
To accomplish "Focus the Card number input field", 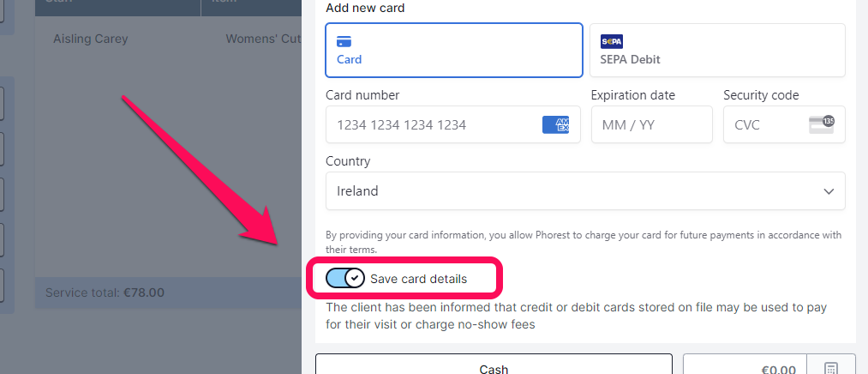I will click(452, 124).
